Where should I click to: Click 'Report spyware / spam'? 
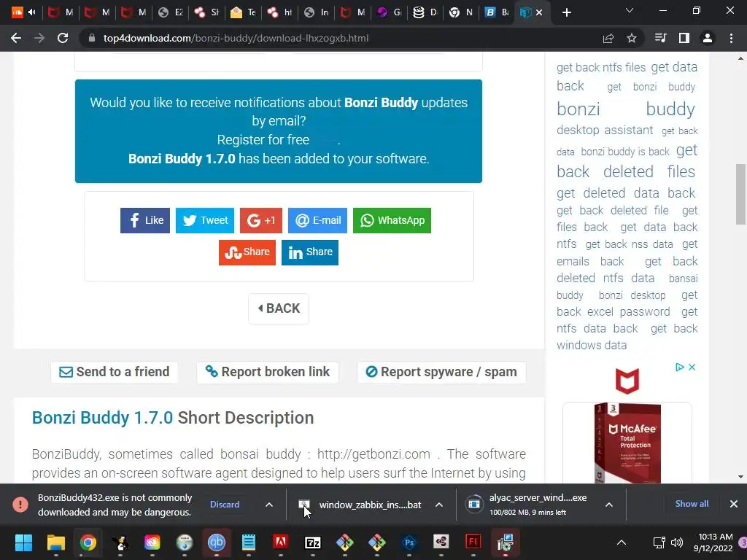(x=441, y=372)
